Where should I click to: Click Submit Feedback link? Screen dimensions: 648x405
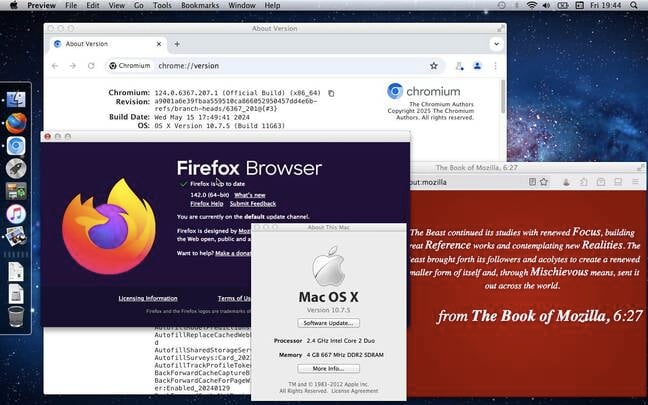tap(253, 204)
